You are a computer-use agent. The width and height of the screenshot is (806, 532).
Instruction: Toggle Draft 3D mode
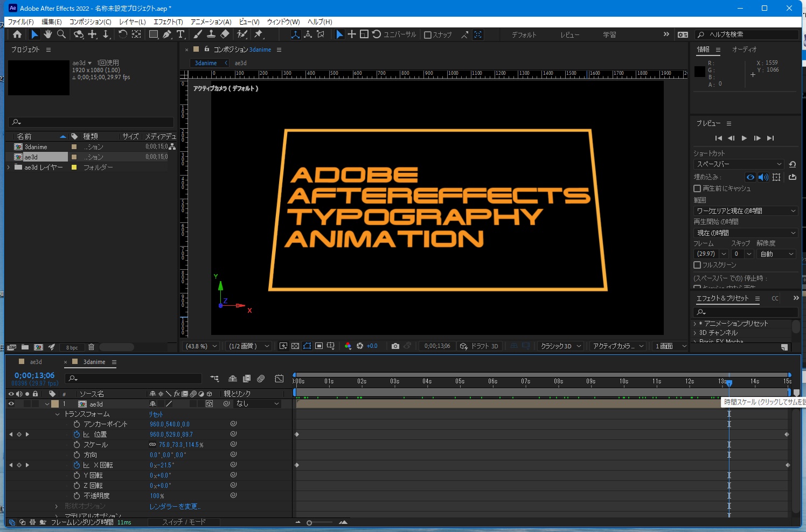[x=478, y=346]
